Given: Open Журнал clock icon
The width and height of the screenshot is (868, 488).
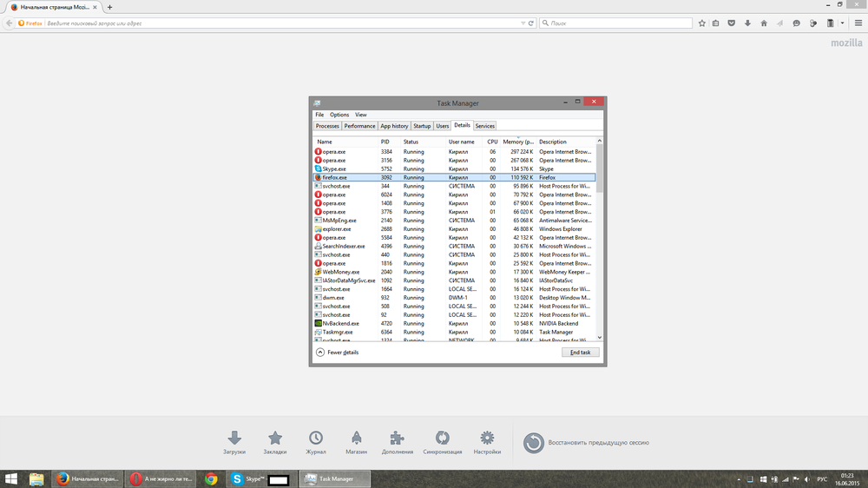Looking at the screenshot, I should [x=316, y=443].
